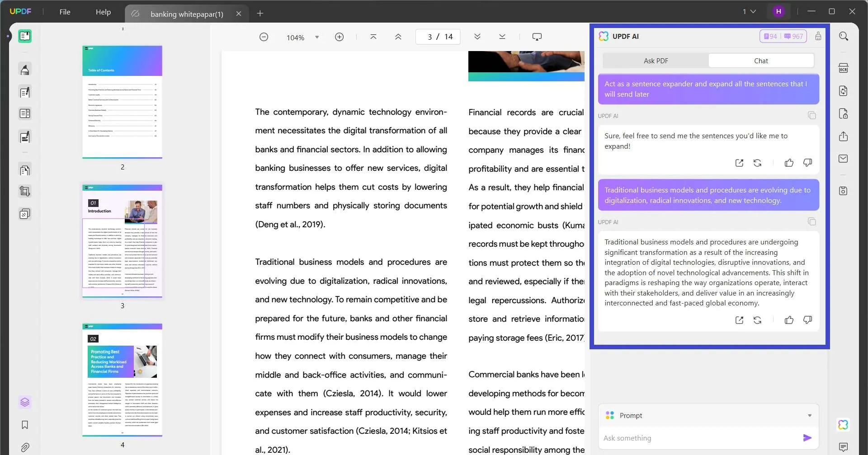868x455 pixels.
Task: Toggle the thumbnail panel reader icon
Action: [25, 36]
